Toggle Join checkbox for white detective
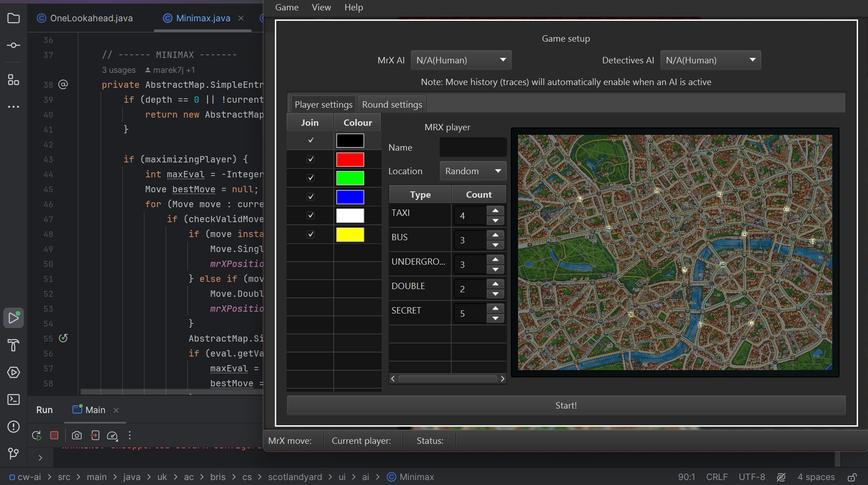868x485 pixels. [x=311, y=215]
